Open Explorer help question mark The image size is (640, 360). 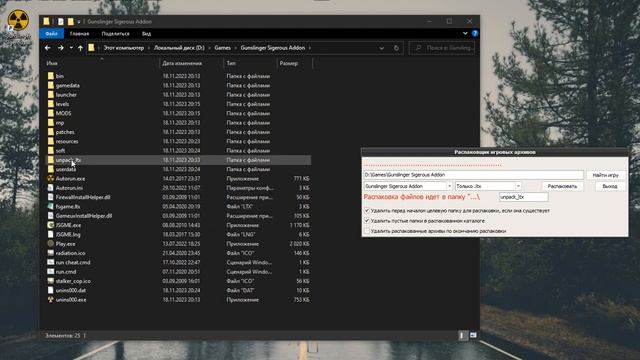[x=475, y=33]
